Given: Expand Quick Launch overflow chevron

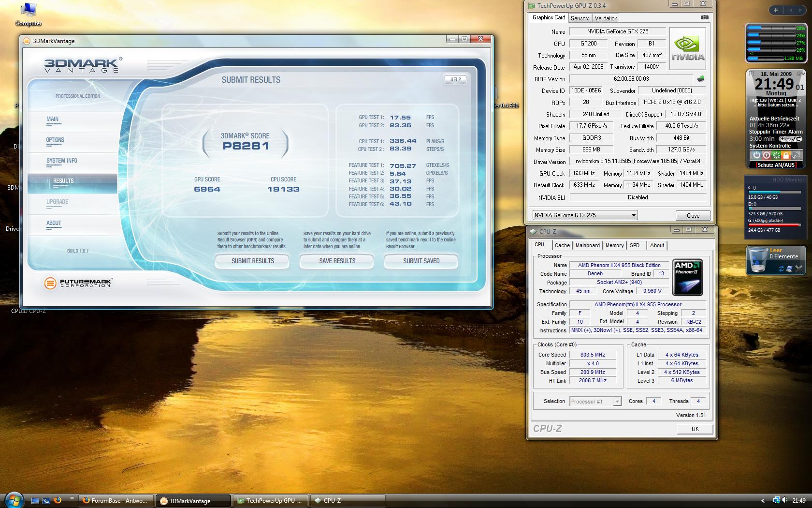Looking at the screenshot, I should (72, 498).
